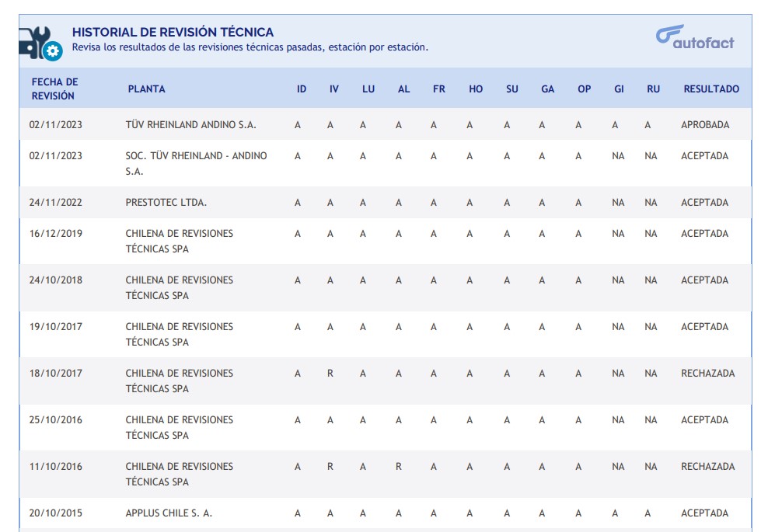Click the ACEPTADA result dated 25/10/2016

[704, 420]
